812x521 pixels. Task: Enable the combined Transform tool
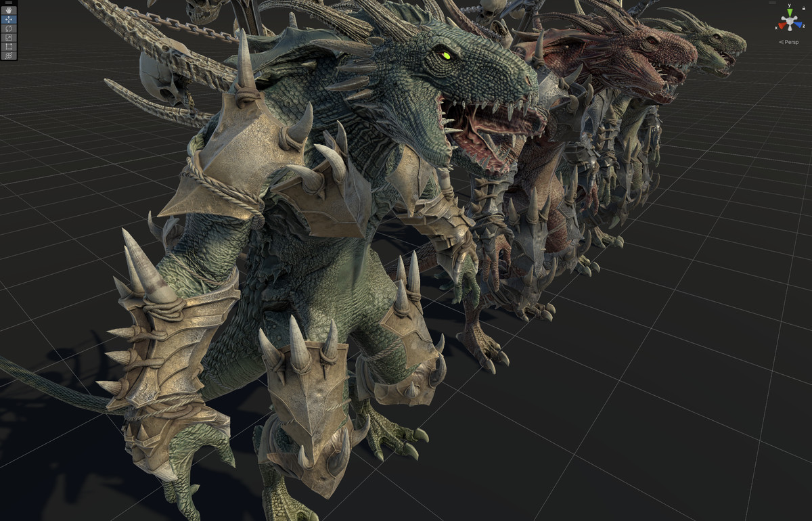click(x=9, y=55)
